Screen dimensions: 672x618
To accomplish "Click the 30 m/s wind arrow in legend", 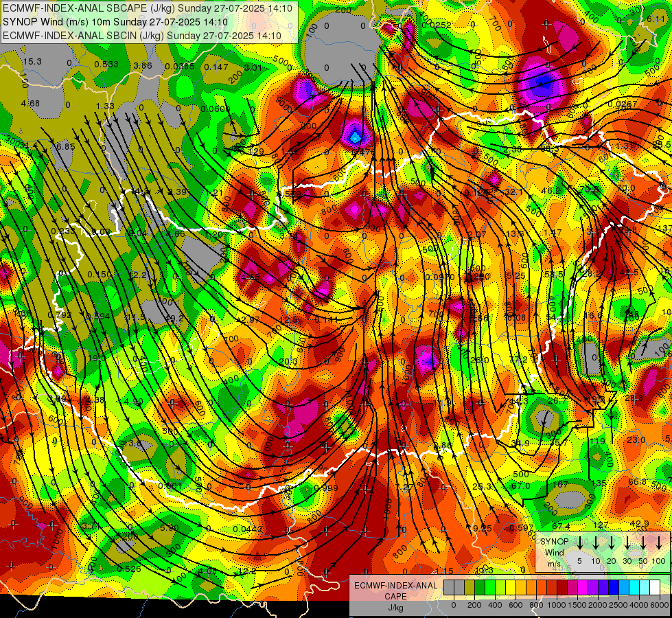I will click(627, 542).
